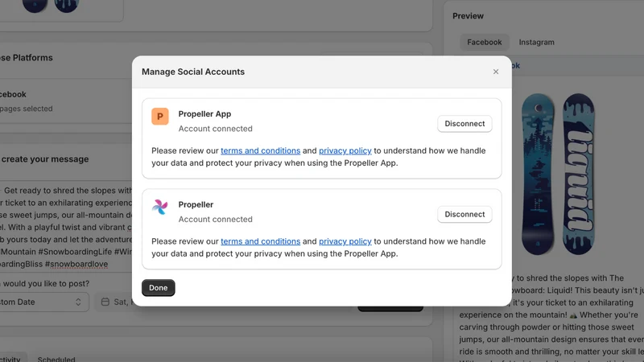
Task: Switch preview to Facebook tab
Action: pyautogui.click(x=485, y=43)
